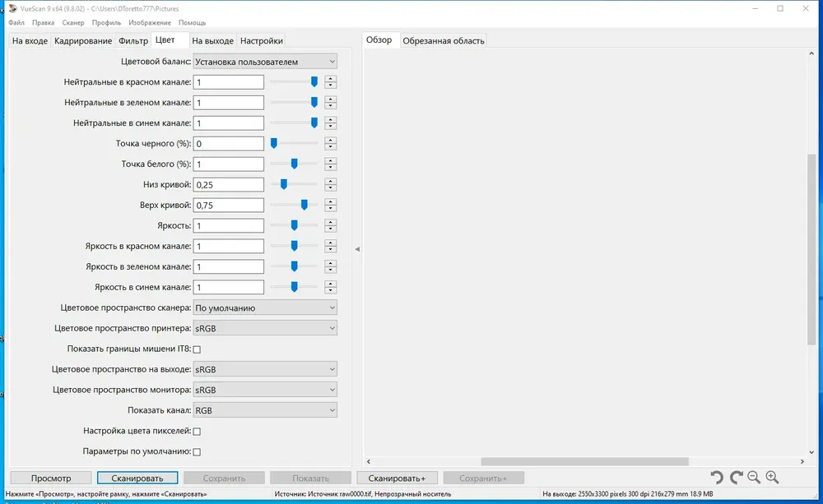Click the Низ кривой slider handle
Image resolution: width=823 pixels, height=504 pixels.
(283, 184)
